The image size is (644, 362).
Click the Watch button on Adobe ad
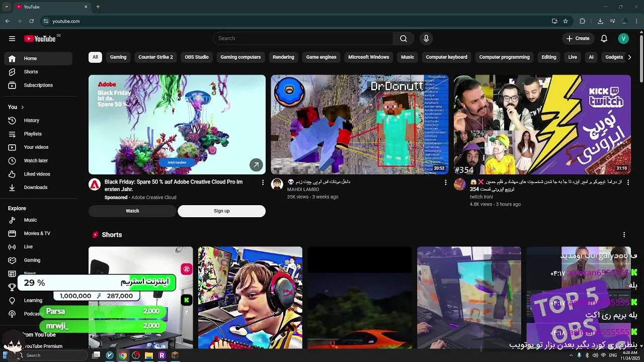coord(132,211)
